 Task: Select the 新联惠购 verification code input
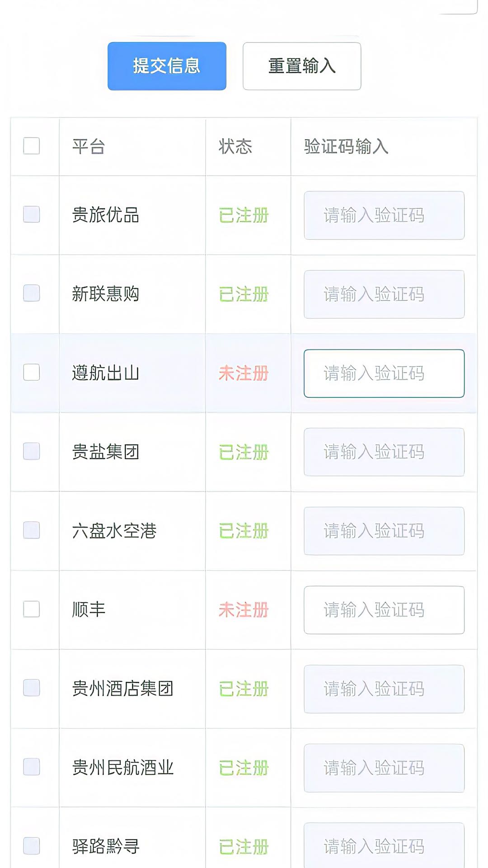(384, 294)
